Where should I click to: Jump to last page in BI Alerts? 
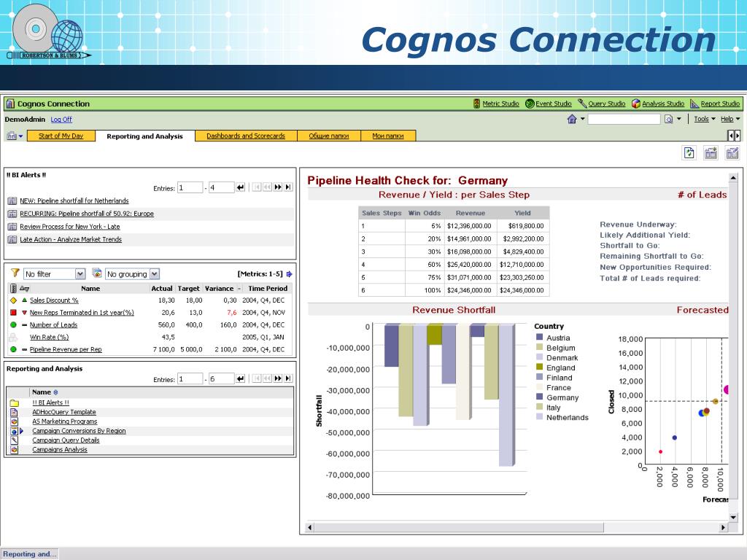[288, 187]
